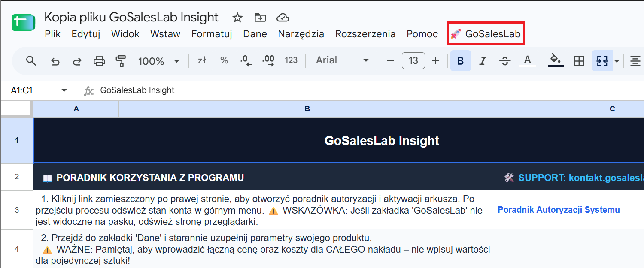Toggle italic formatting
This screenshot has height=268, width=644.
(x=483, y=61)
